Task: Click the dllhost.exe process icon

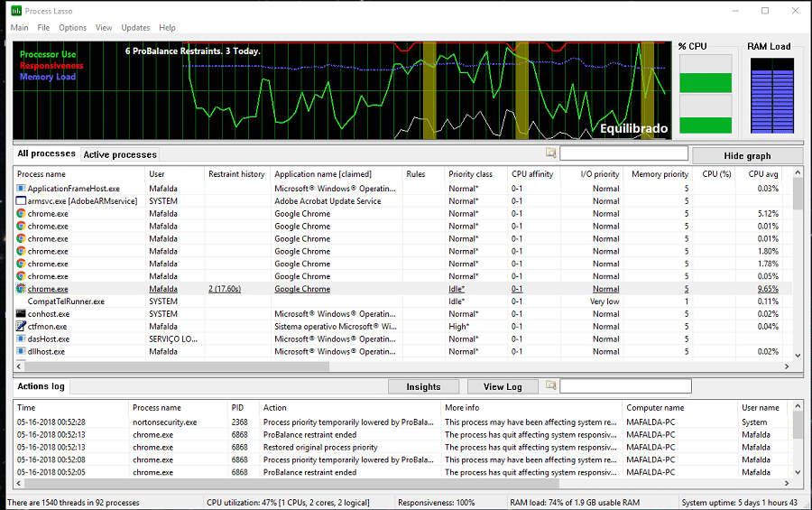Action: [x=21, y=351]
